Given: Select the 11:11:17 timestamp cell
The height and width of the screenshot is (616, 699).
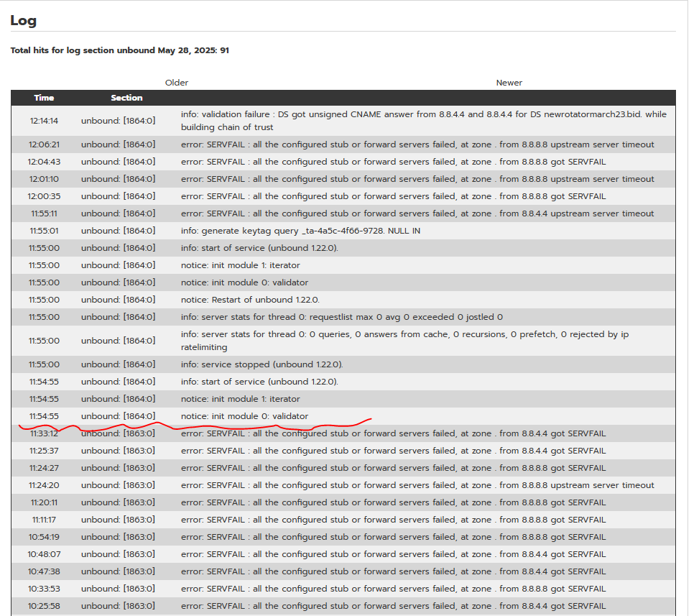Looking at the screenshot, I should pyautogui.click(x=44, y=520).
